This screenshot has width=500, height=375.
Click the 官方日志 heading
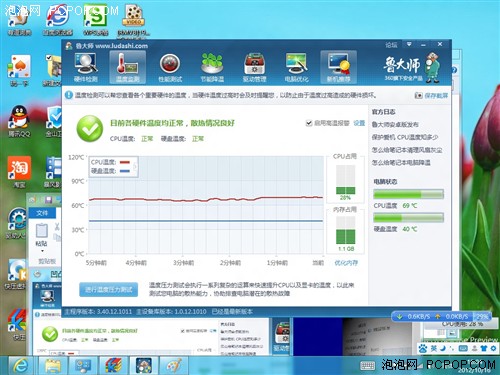tap(384, 112)
